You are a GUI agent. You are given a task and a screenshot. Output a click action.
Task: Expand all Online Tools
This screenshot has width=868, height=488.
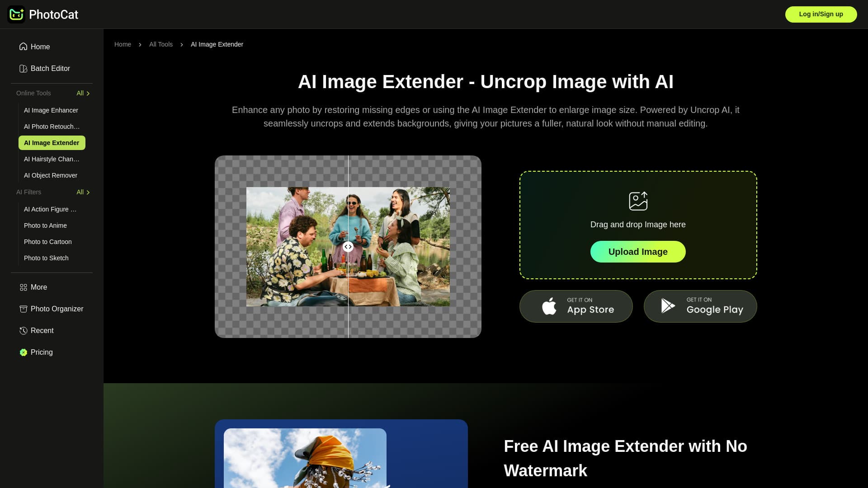click(83, 93)
